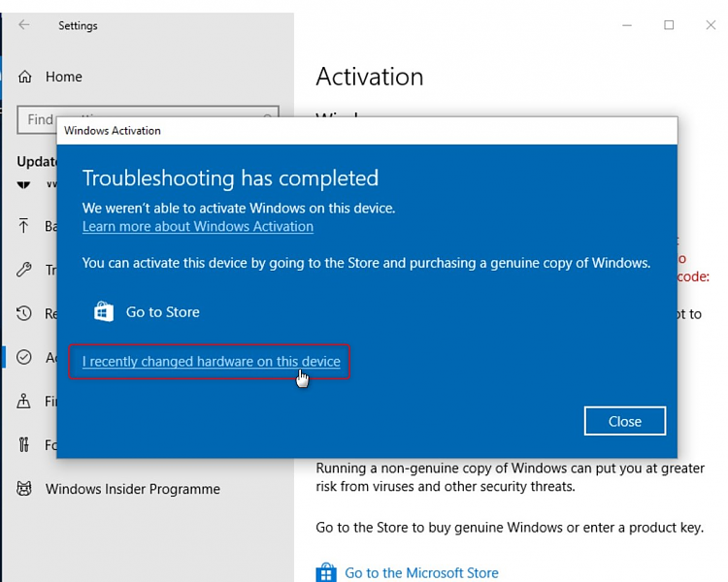
Task: Select the Troubleshoot wrench icon in sidebar
Action: pos(23,270)
